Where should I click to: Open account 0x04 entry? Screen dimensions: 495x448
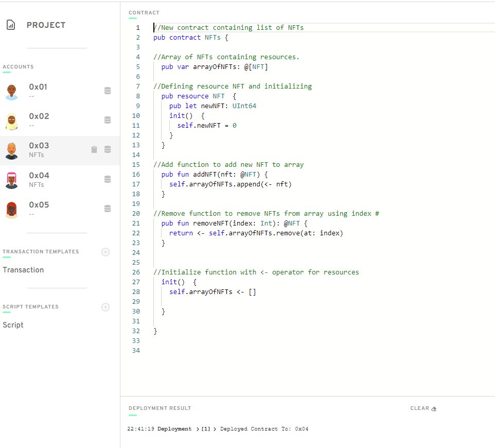coord(60,180)
